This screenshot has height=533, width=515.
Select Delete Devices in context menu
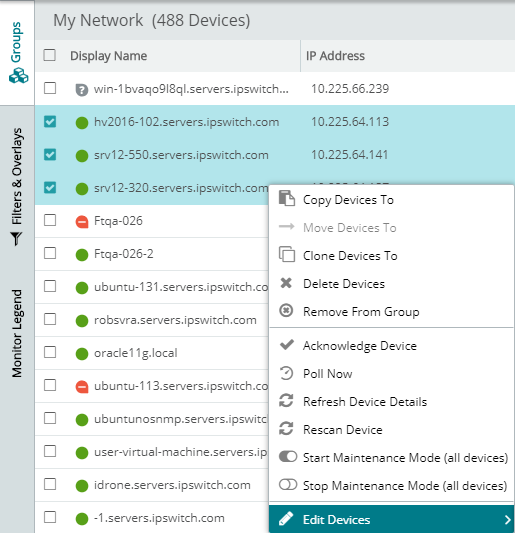coord(391,283)
